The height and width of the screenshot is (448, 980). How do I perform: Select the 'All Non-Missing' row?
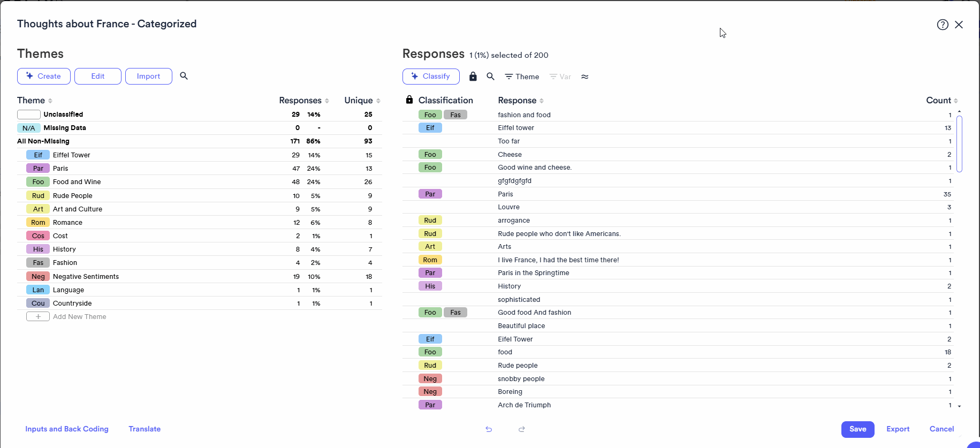pos(199,141)
